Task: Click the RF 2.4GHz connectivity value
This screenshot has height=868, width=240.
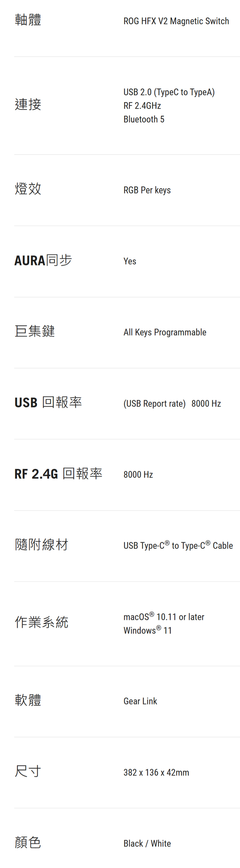Action: 142,106
